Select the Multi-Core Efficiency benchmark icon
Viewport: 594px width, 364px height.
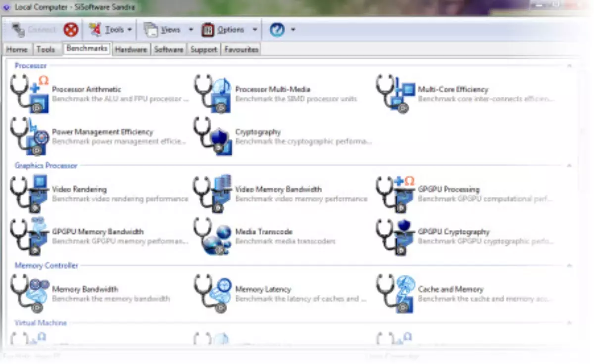point(396,94)
